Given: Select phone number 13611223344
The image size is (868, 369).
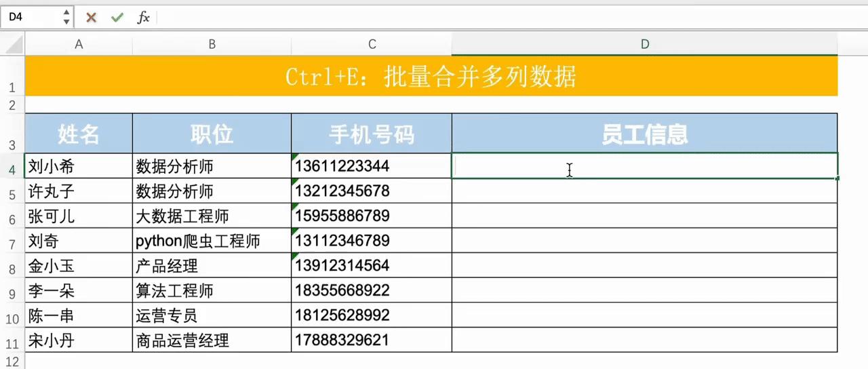Looking at the screenshot, I should click(372, 166).
